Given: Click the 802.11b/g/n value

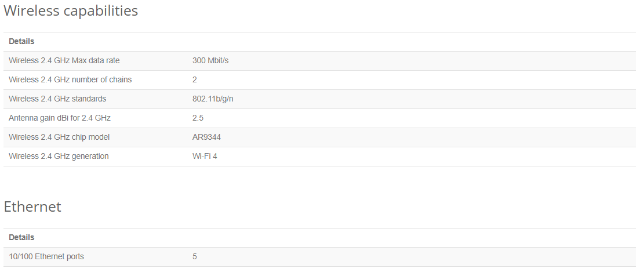Looking at the screenshot, I should (x=213, y=99).
